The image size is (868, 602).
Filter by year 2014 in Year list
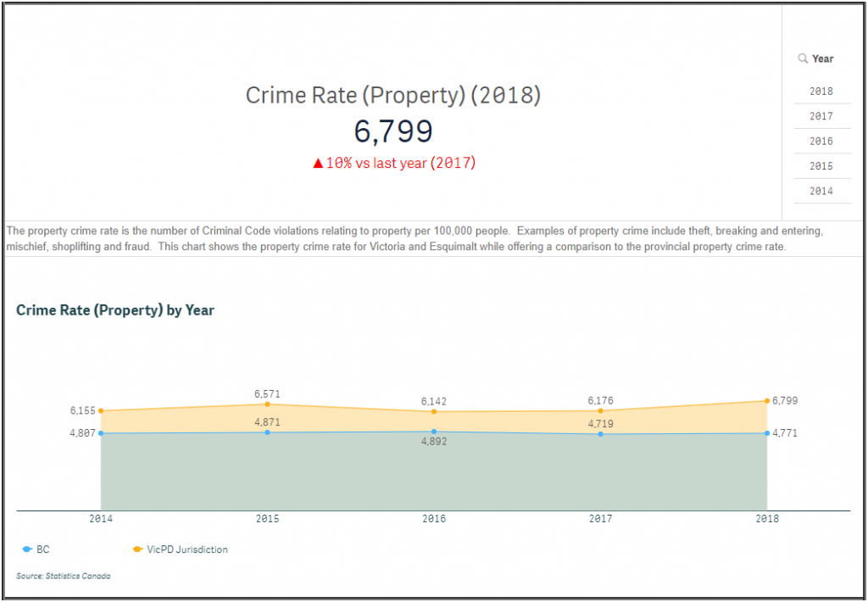click(821, 192)
